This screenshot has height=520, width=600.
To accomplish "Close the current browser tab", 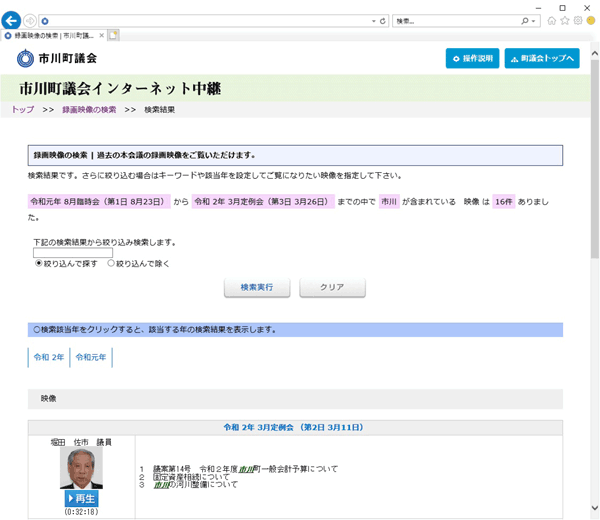I will pos(101,36).
